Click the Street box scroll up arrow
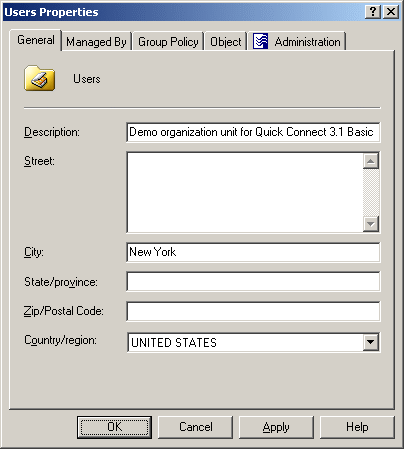This screenshot has width=404, height=449. [371, 161]
